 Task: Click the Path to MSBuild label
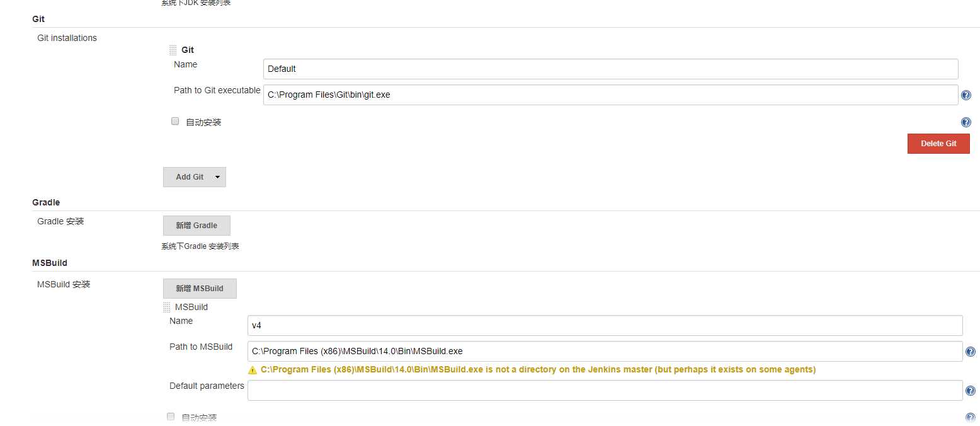click(201, 347)
